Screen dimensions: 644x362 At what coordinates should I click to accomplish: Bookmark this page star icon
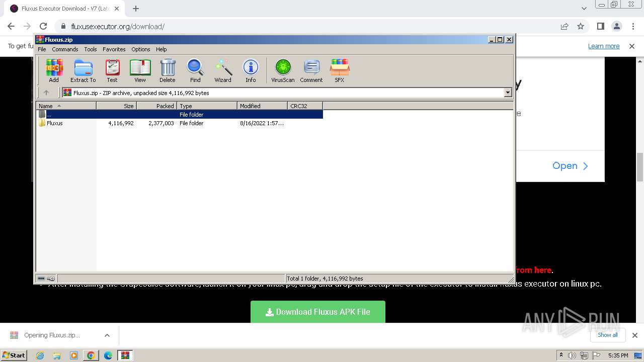coord(581,26)
